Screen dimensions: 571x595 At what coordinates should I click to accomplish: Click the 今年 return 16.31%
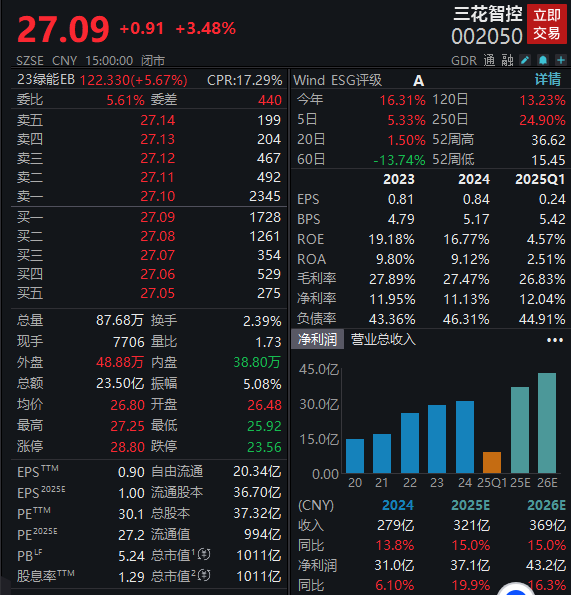coord(403,100)
